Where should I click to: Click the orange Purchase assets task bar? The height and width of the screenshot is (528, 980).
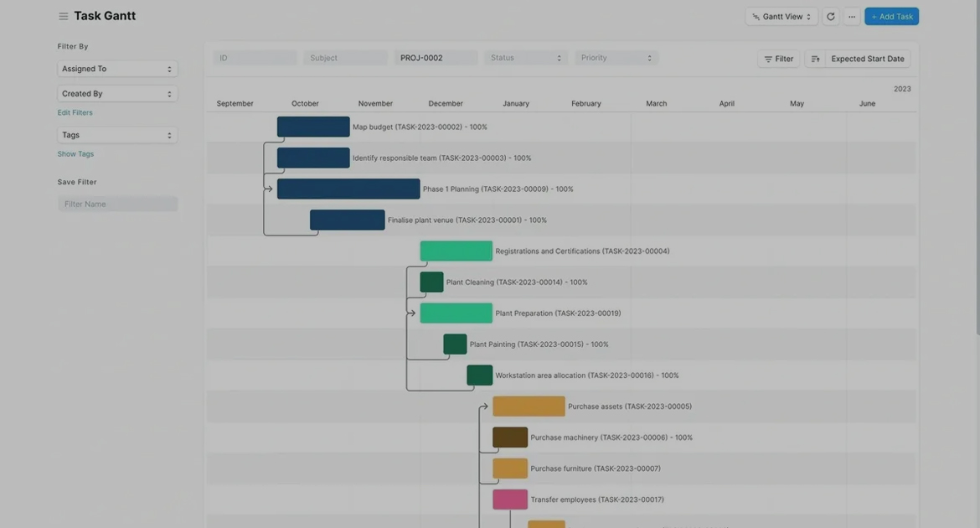pyautogui.click(x=529, y=406)
